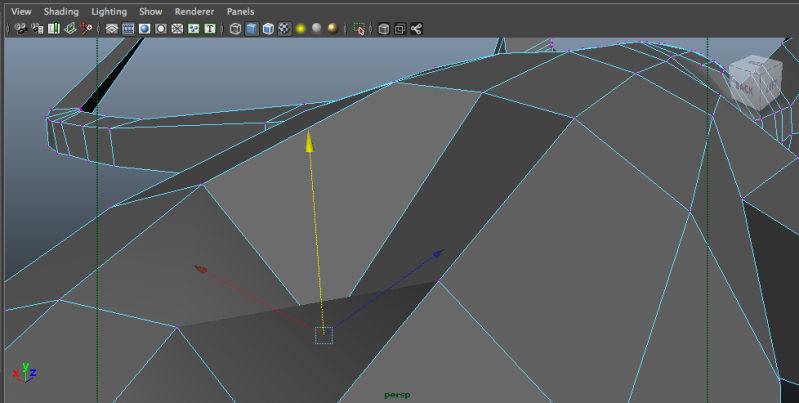Toggle the viewport Grid display
Screen dimensions: 799x403
111,29
